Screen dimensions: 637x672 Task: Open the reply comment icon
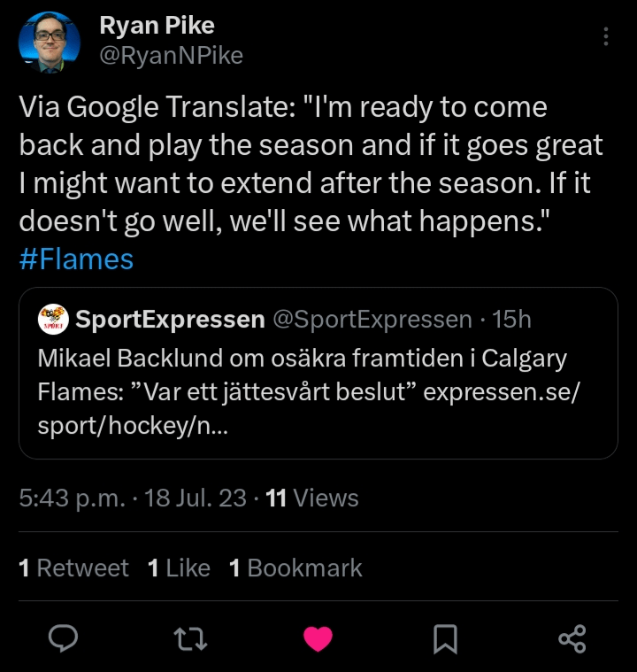pyautogui.click(x=64, y=637)
